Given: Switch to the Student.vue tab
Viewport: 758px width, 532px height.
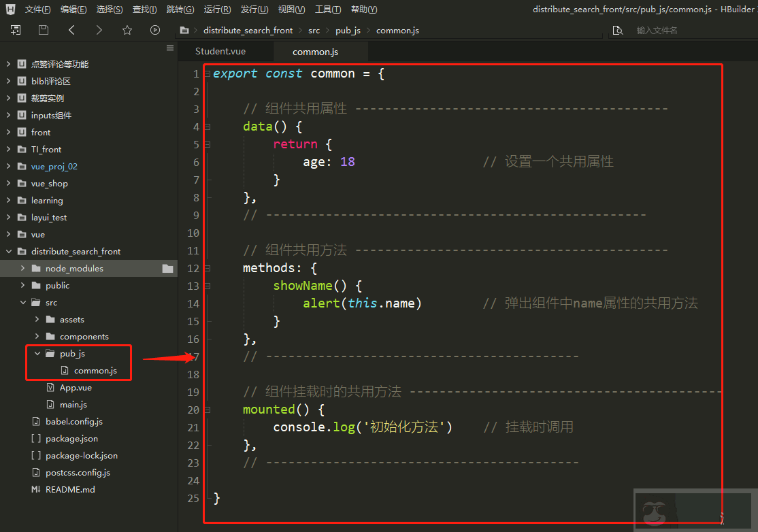Looking at the screenshot, I should (219, 50).
